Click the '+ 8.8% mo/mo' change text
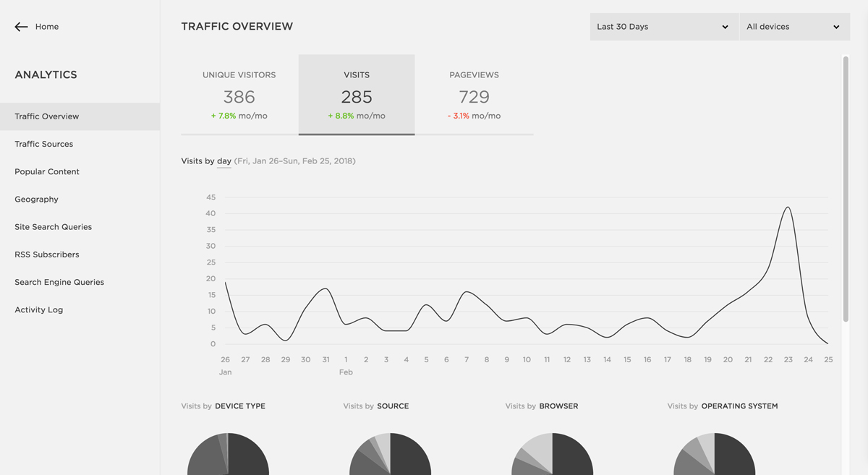868x475 pixels. click(x=357, y=116)
